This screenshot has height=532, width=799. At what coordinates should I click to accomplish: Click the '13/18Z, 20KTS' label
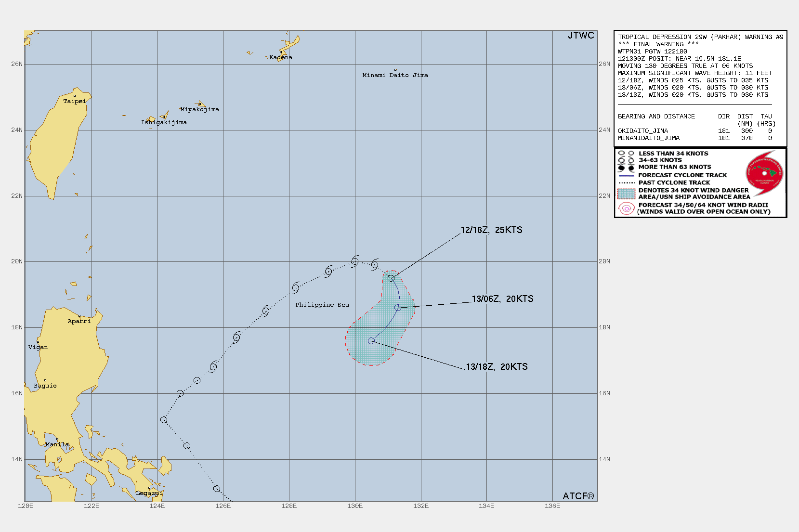(497, 367)
